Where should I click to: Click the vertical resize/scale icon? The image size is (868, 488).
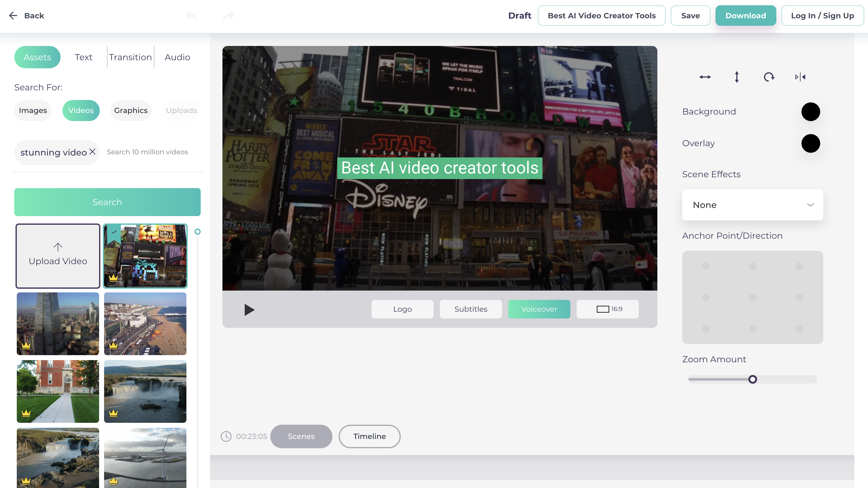tap(737, 76)
